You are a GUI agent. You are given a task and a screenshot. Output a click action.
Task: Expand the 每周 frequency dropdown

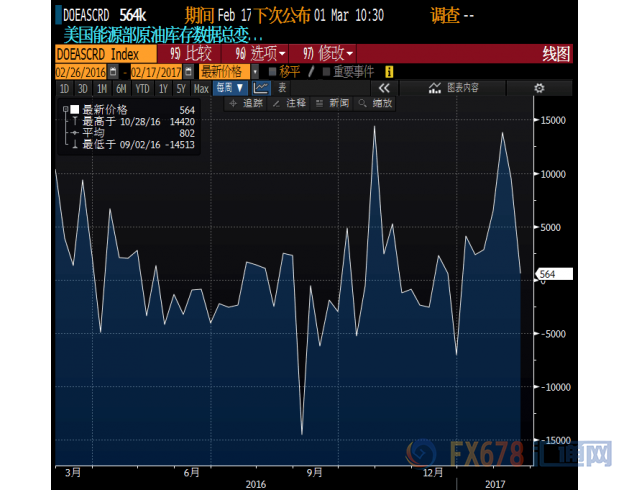coord(229,88)
